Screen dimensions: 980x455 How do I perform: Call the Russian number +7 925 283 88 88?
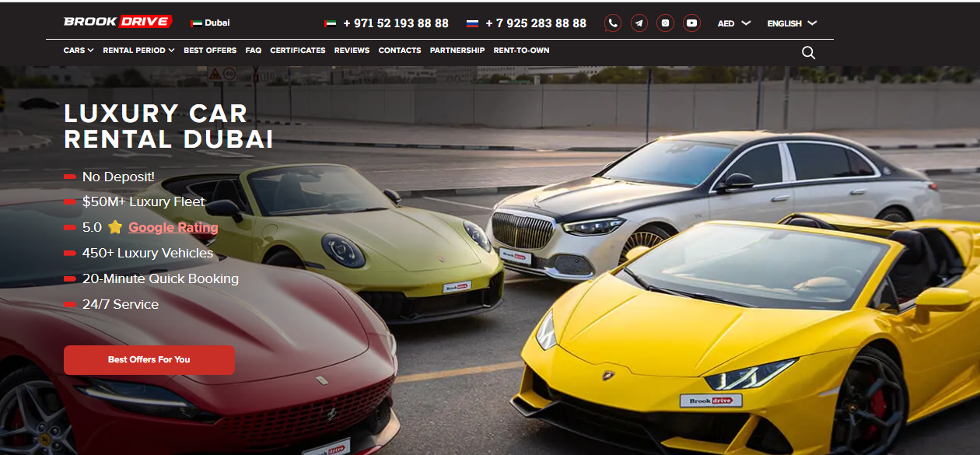[535, 23]
